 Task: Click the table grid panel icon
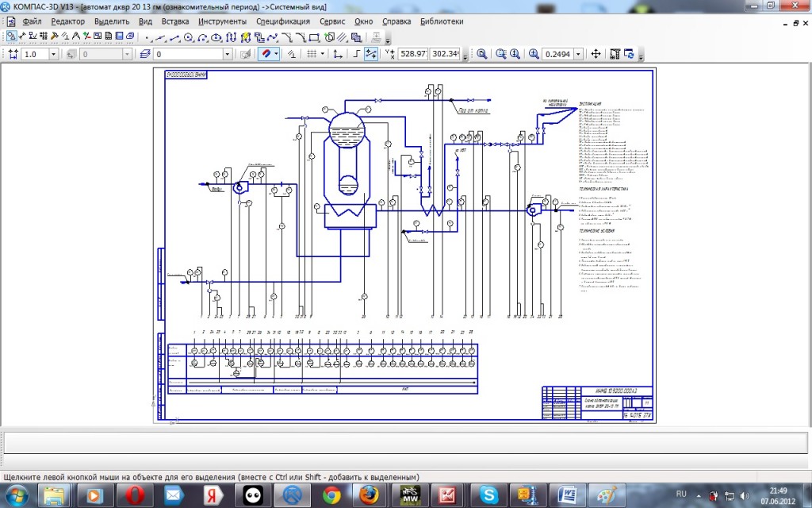44,37
